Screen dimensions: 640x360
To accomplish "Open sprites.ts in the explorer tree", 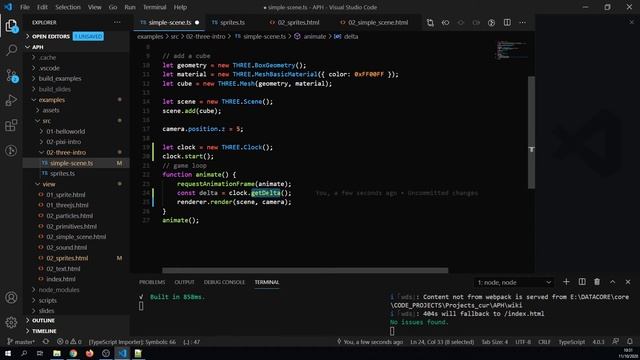I will point(62,173).
